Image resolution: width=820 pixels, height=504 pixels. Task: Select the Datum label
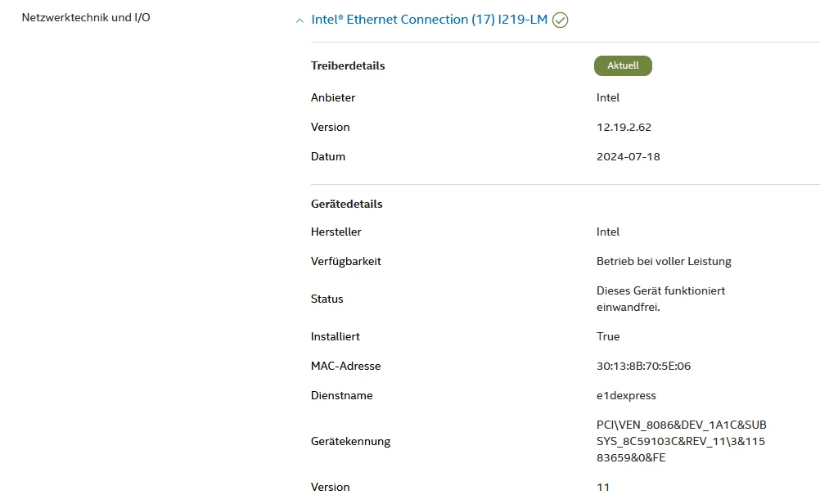pyautogui.click(x=328, y=156)
